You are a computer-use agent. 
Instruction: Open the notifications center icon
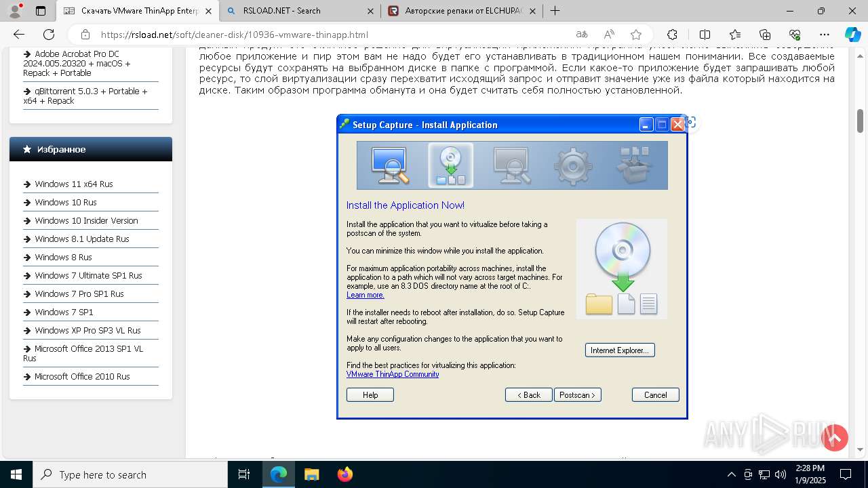(846, 474)
